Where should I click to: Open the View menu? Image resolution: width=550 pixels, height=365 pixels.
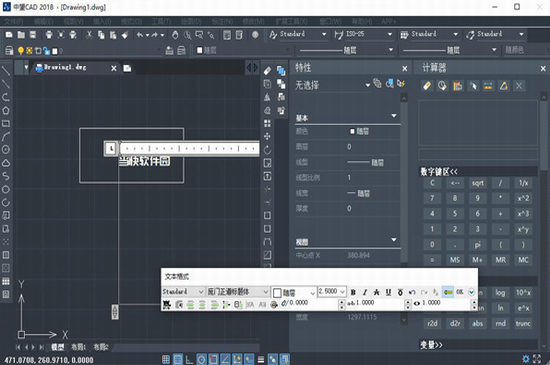point(73,22)
